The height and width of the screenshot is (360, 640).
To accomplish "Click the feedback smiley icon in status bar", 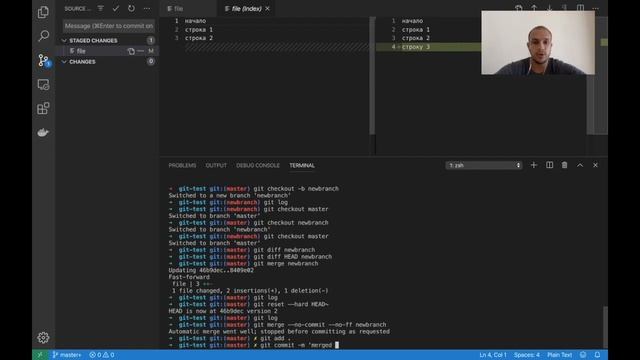I will click(x=583, y=355).
